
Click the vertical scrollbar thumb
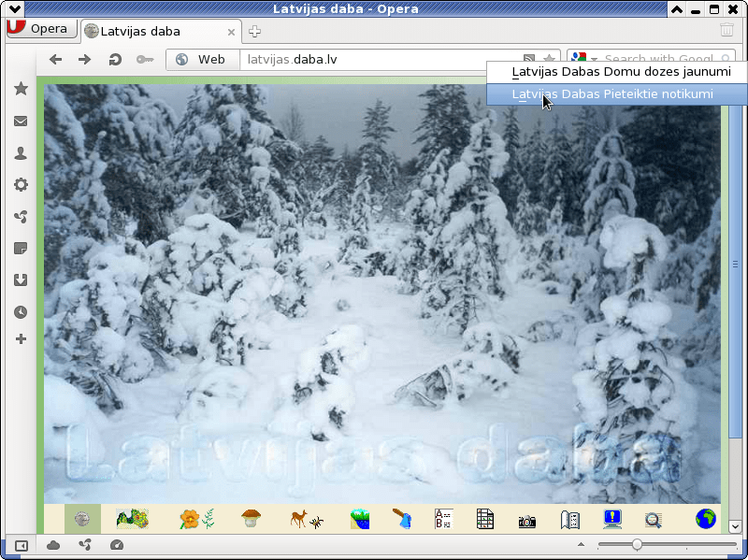[x=735, y=264]
